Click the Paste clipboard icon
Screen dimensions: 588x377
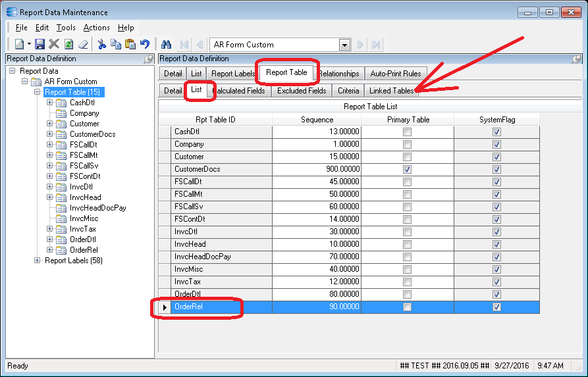(130, 45)
